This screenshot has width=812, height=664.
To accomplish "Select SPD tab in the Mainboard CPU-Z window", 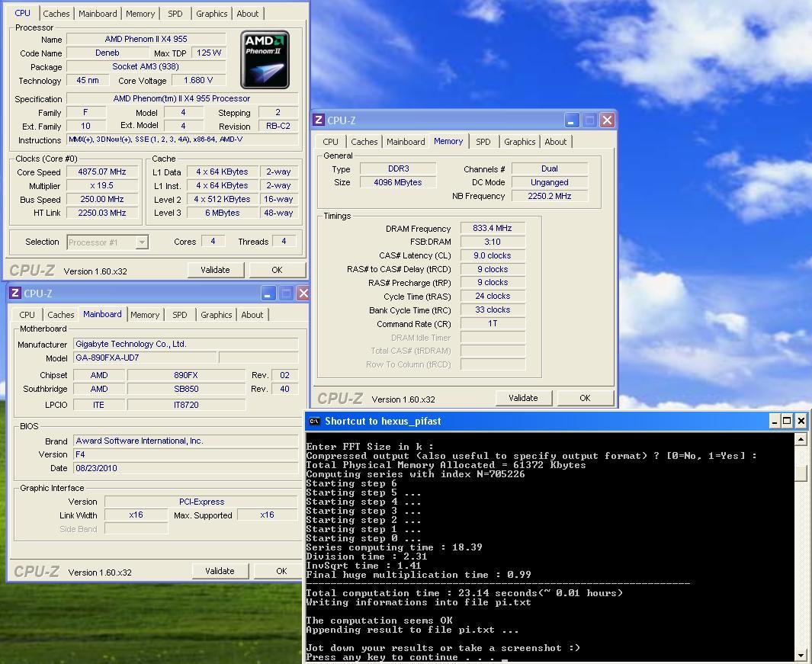I will pyautogui.click(x=180, y=315).
